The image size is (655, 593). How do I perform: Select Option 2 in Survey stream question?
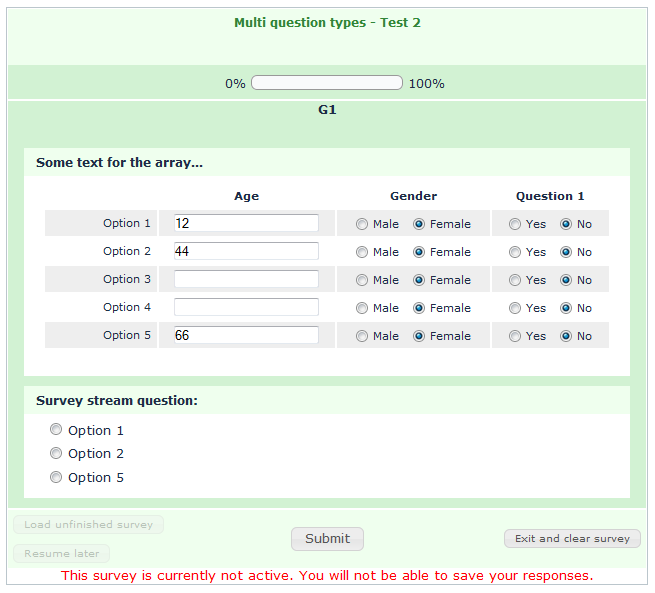(x=56, y=454)
